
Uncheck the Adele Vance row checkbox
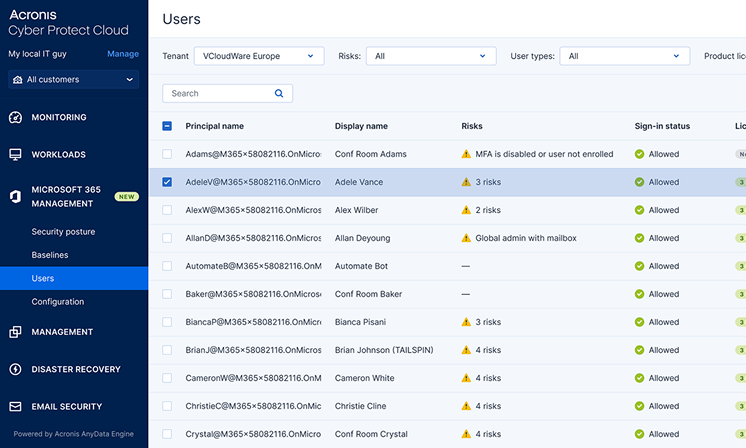pos(167,182)
